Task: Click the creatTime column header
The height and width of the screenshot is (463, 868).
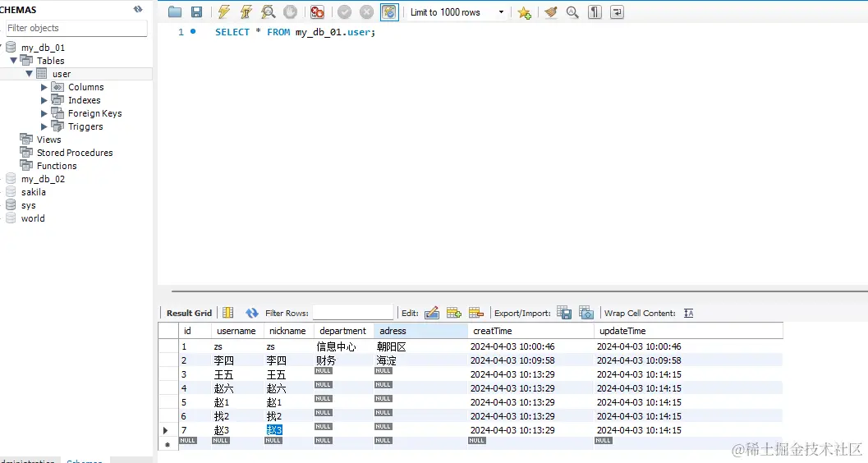Action: pos(530,331)
